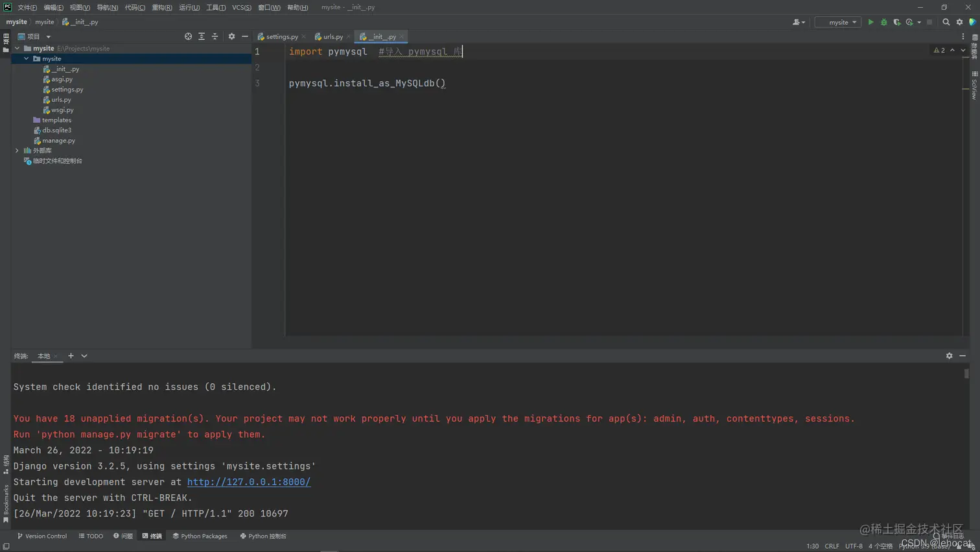This screenshot has width=980, height=552.
Task: Select wsgi.py in project tree
Action: pos(58,110)
